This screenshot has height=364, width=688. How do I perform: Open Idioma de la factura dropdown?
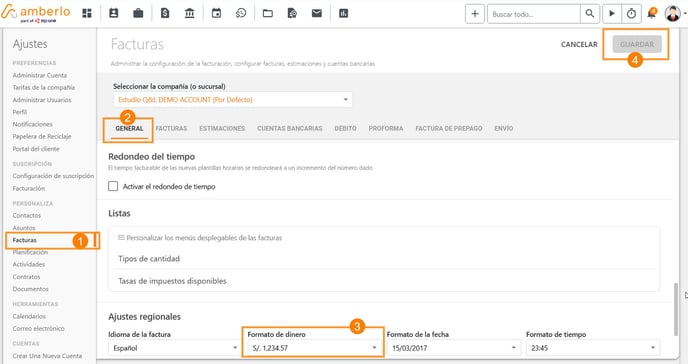point(174,348)
